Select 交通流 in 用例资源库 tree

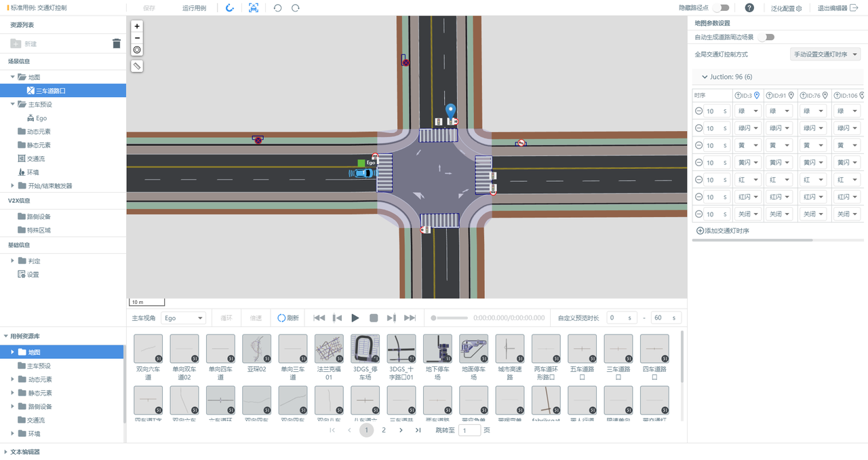[x=36, y=420]
